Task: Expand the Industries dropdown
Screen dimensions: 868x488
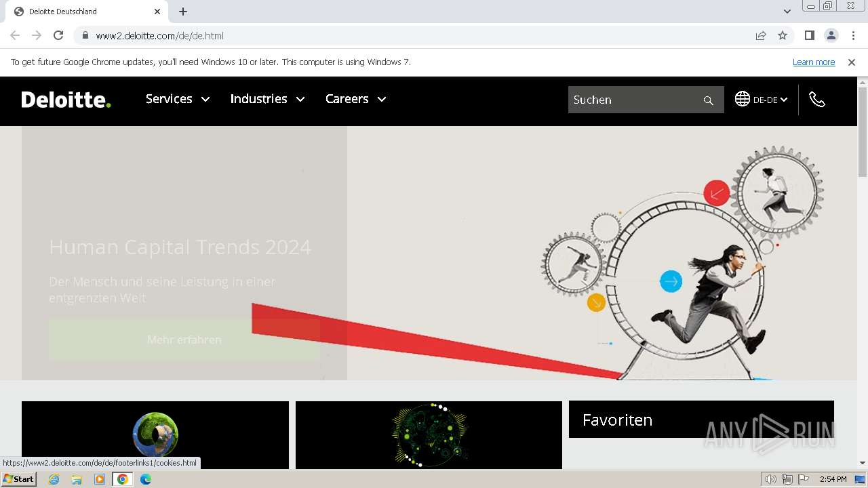Action: click(267, 99)
